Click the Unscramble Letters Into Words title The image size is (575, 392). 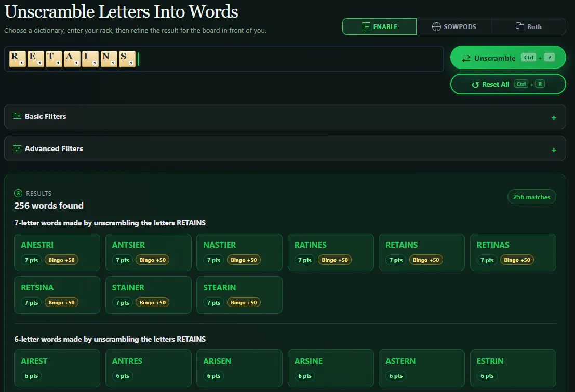pyautogui.click(x=122, y=11)
